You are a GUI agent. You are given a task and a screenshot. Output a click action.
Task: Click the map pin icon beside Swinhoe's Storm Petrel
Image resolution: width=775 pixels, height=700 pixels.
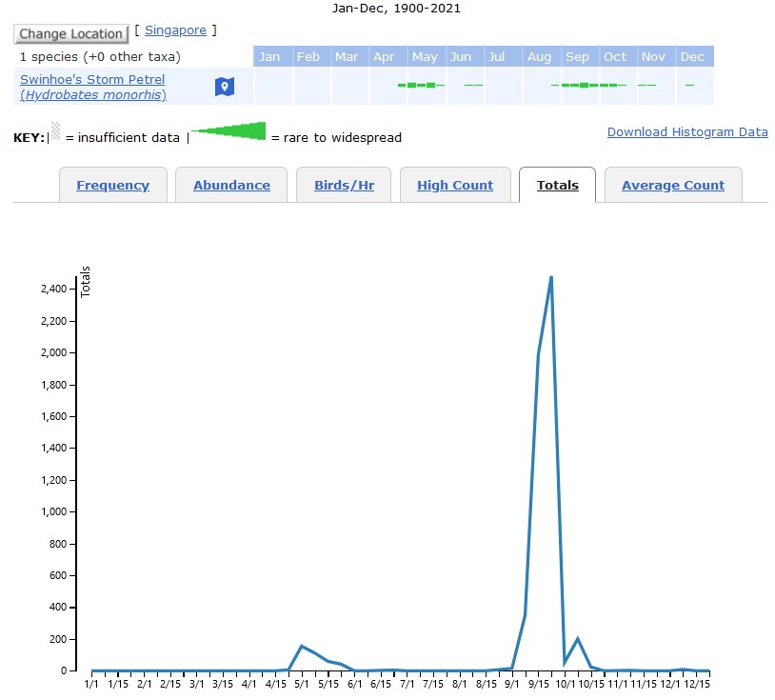coord(224,88)
